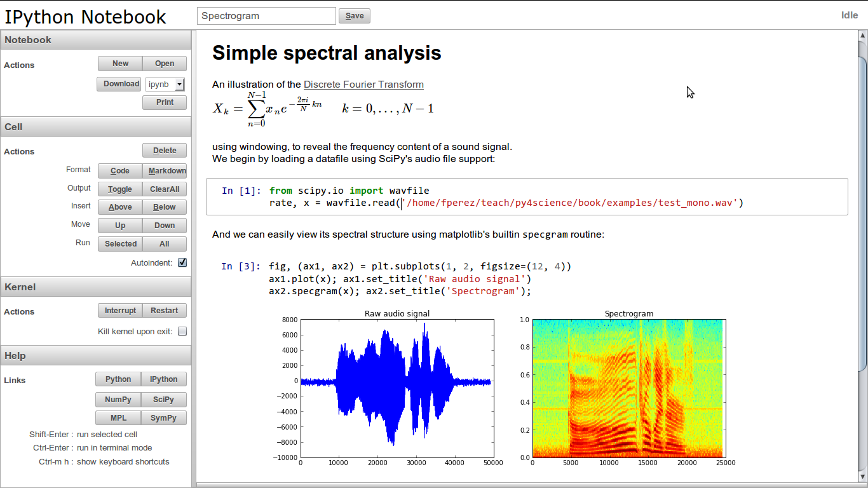Collapse the Kernel section header
The height and width of the screenshot is (488, 868).
click(x=96, y=287)
